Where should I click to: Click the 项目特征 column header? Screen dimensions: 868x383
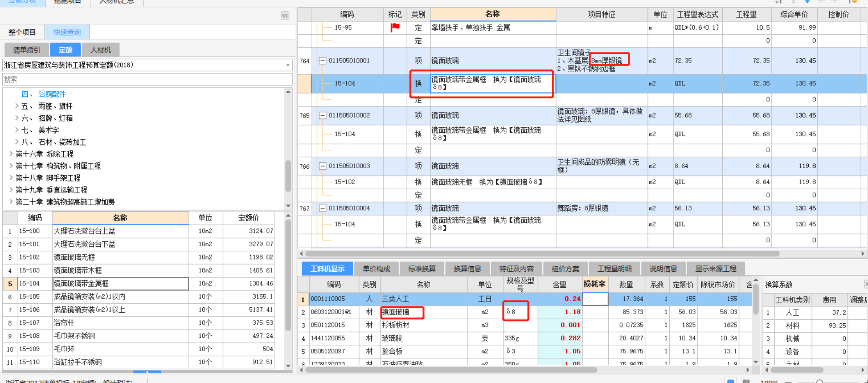[x=601, y=15]
